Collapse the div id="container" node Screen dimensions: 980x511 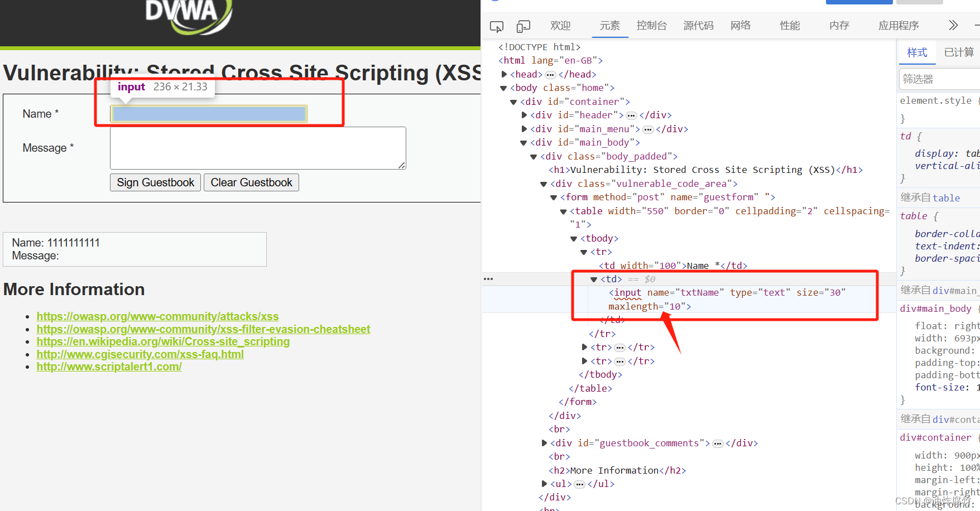(513, 102)
